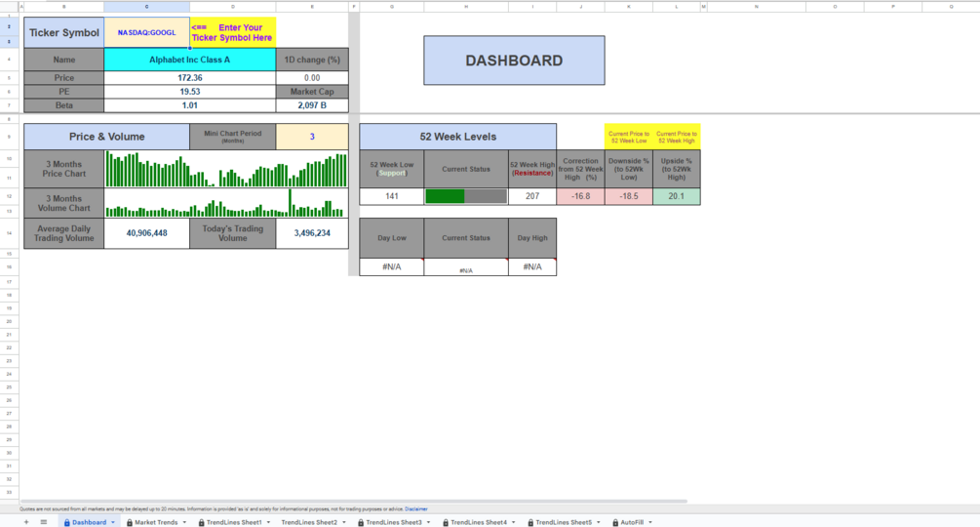The height and width of the screenshot is (527, 980).
Task: Open TrendLines Sheet1 tab dropdown arrow
Action: pos(269,523)
